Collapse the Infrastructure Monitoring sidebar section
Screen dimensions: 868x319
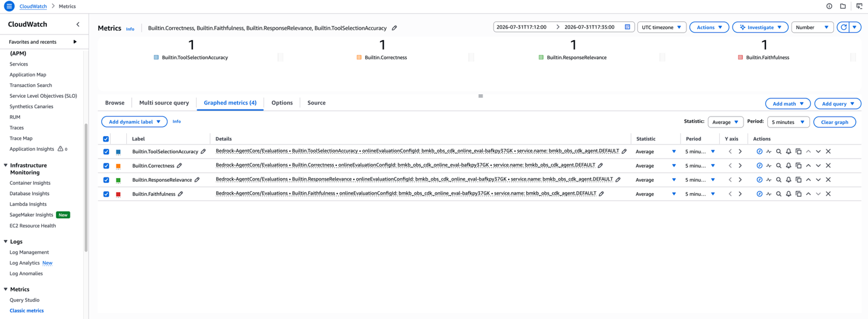point(6,165)
